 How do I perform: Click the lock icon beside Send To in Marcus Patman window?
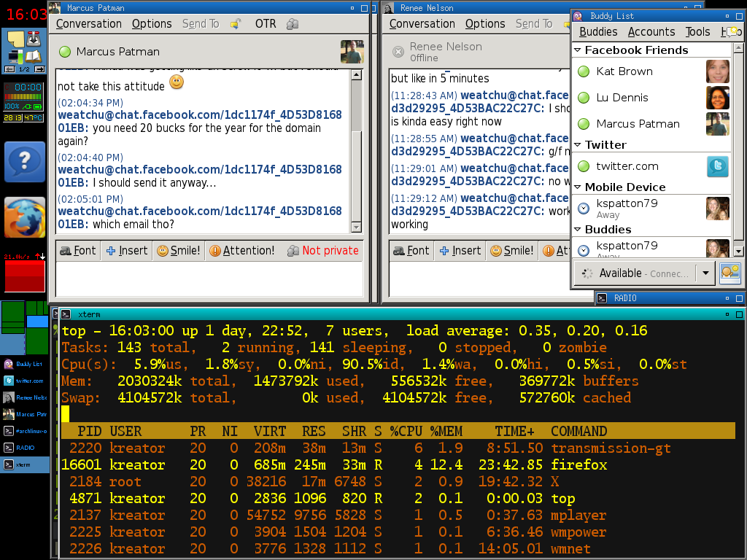[236, 24]
